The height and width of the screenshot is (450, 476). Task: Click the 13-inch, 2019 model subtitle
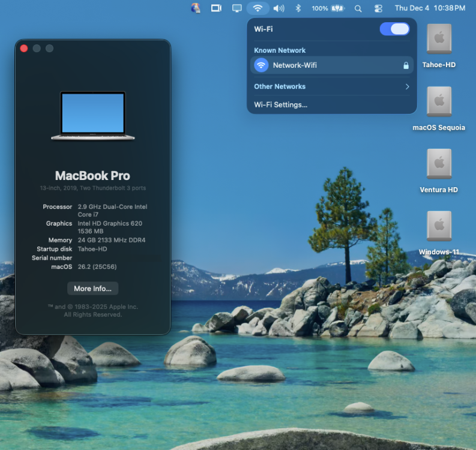point(93,188)
